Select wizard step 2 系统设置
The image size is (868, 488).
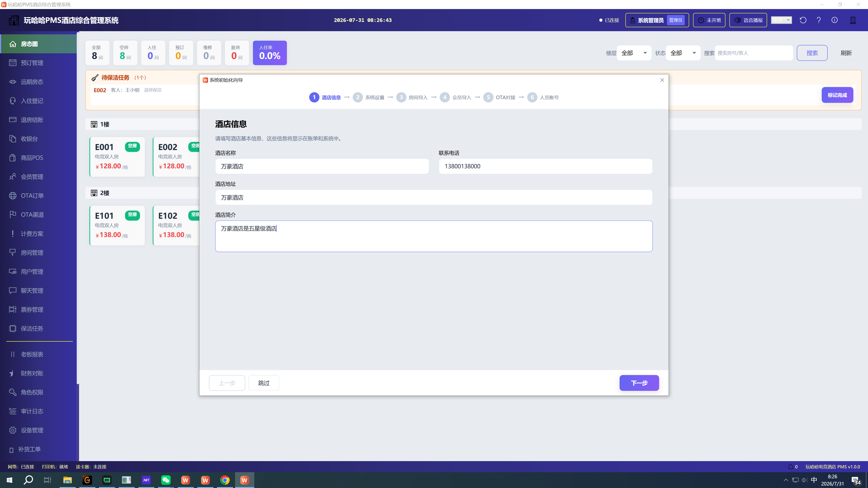369,97
